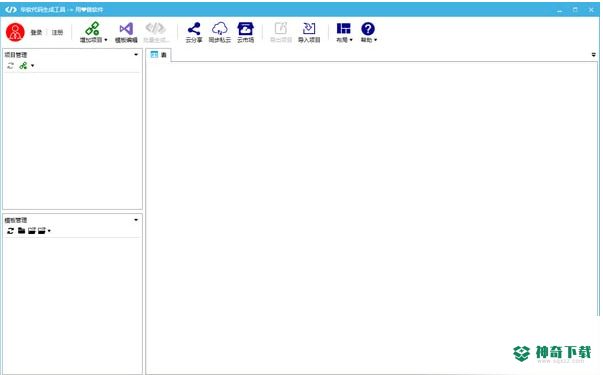Click the red user avatar icon
The width and height of the screenshot is (603, 375).
15,32
